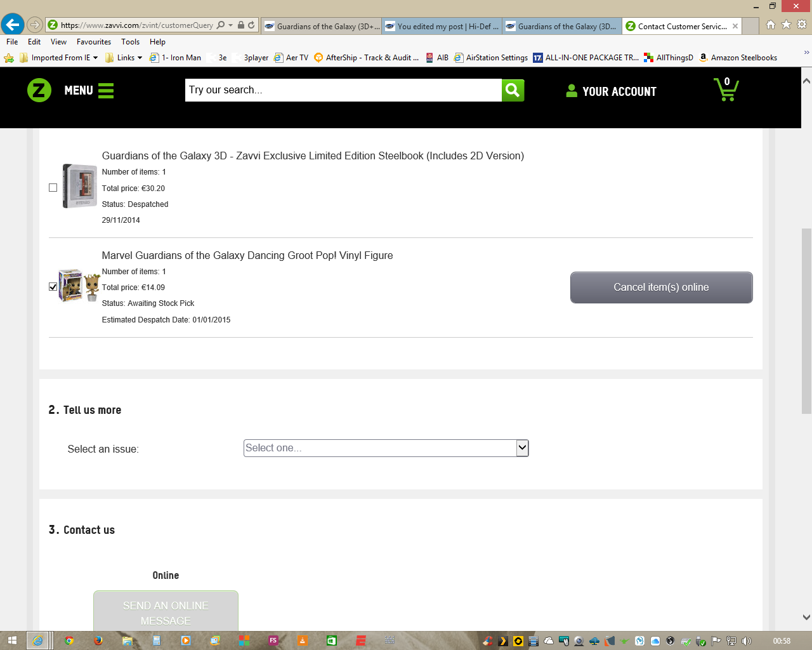
Task: Open the File menu
Action: (12, 42)
